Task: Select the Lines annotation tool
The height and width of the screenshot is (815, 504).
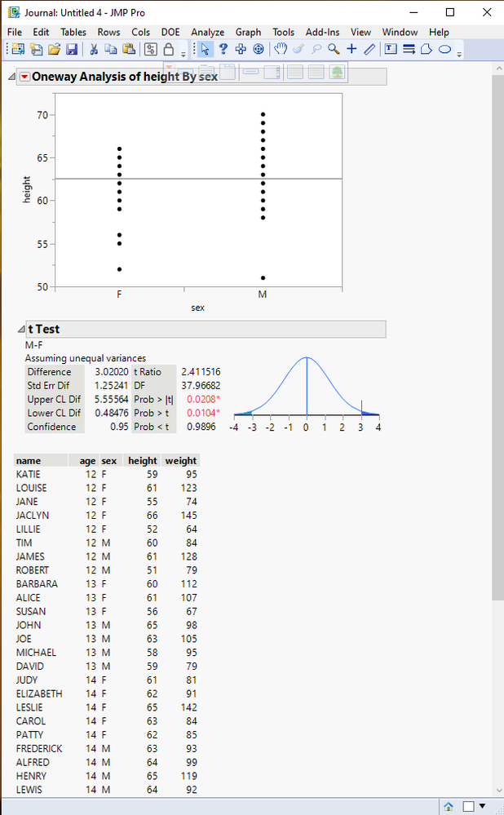Action: click(409, 50)
